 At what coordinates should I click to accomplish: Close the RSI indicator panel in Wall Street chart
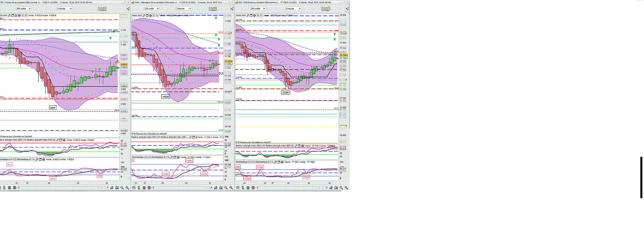pos(303,146)
